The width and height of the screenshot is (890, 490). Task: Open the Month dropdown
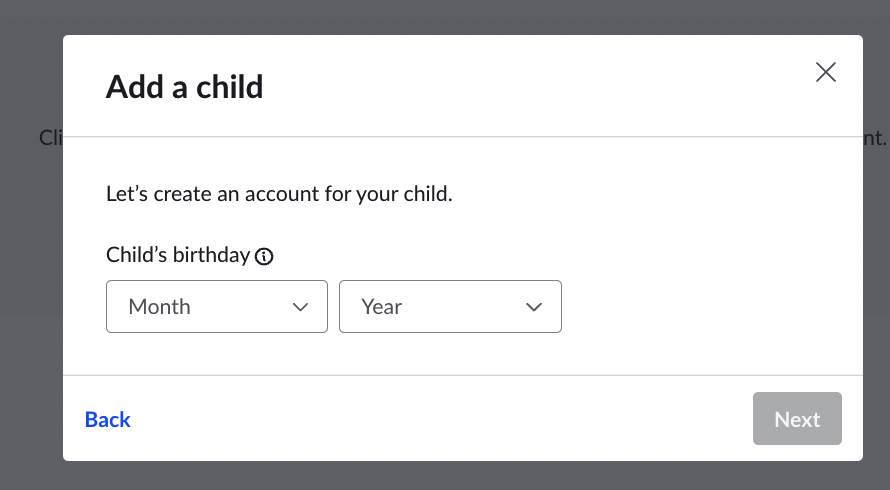pyautogui.click(x=217, y=307)
